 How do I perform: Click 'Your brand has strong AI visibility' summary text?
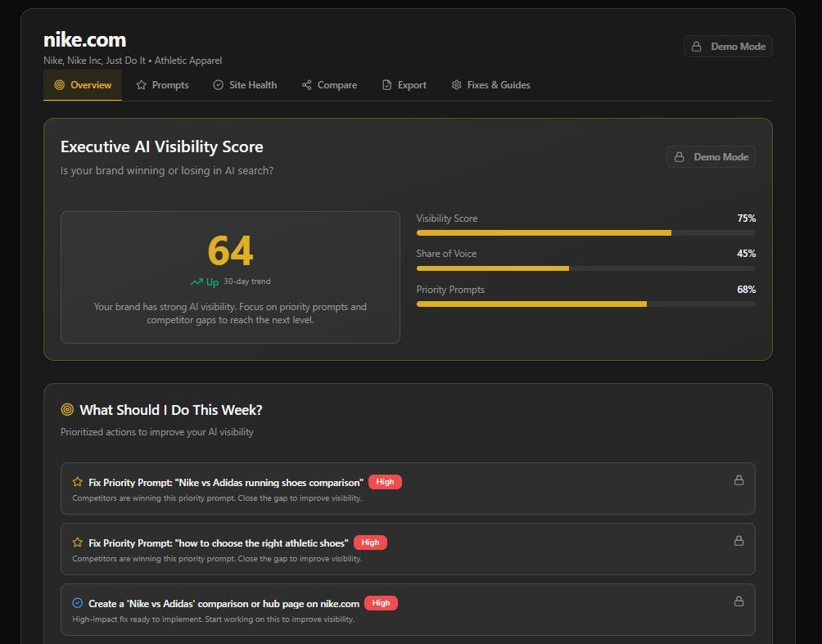pyautogui.click(x=230, y=313)
